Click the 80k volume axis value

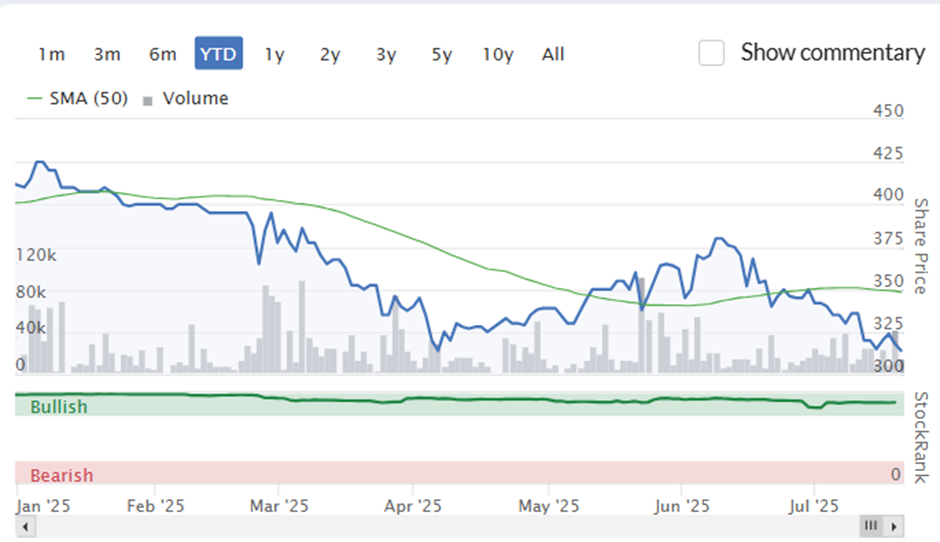31,293
